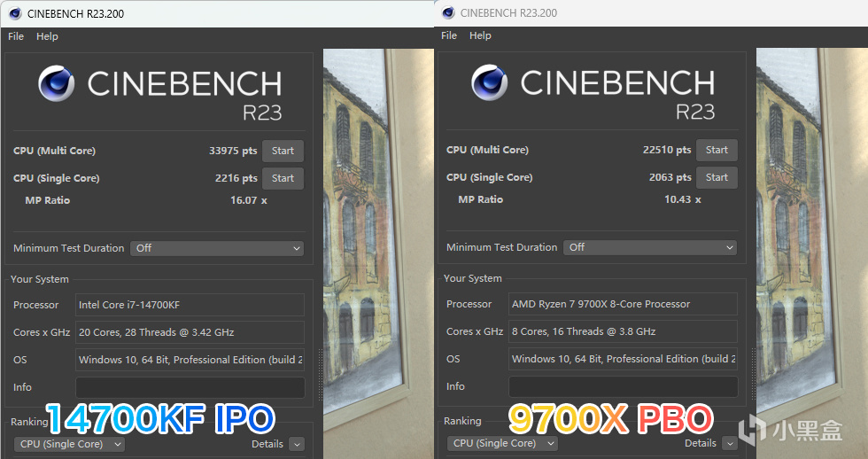The width and height of the screenshot is (868, 459).
Task: Start Multi Core test on 9700X window
Action: [717, 150]
